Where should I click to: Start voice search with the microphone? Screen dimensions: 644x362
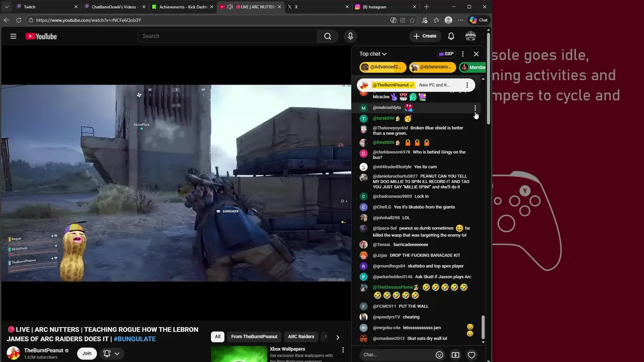click(351, 36)
